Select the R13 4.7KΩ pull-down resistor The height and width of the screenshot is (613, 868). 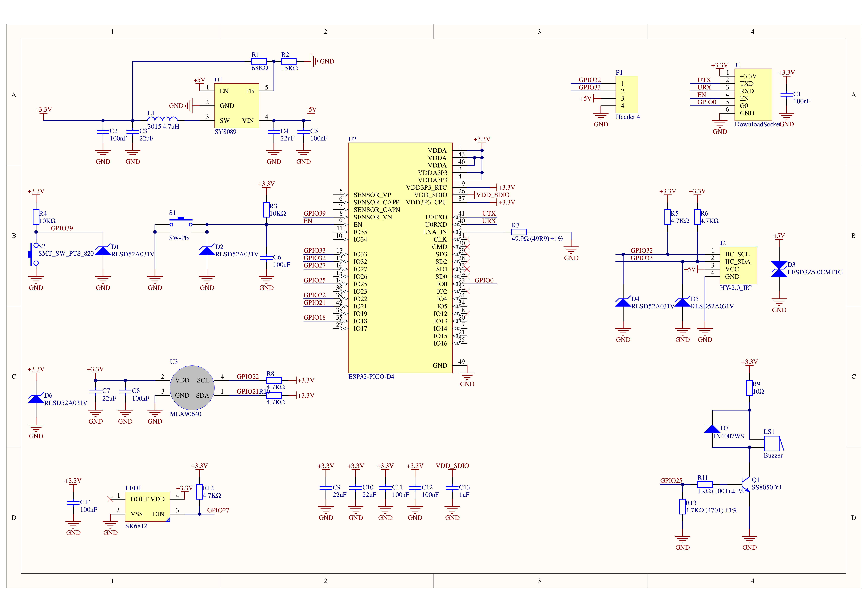click(682, 506)
